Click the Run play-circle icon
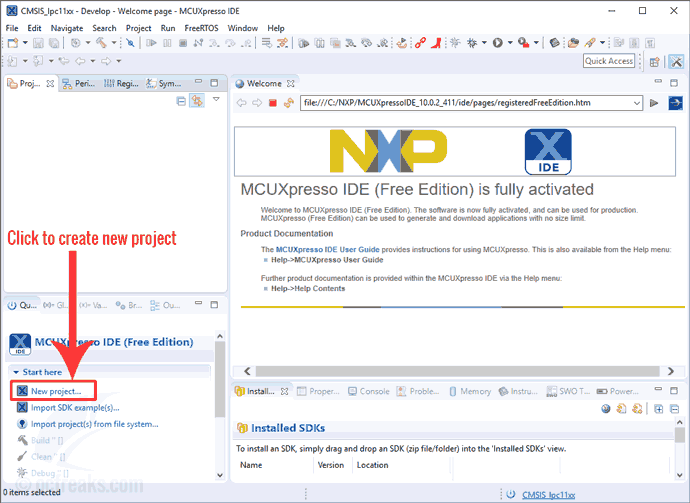690x503 pixels. point(497,43)
